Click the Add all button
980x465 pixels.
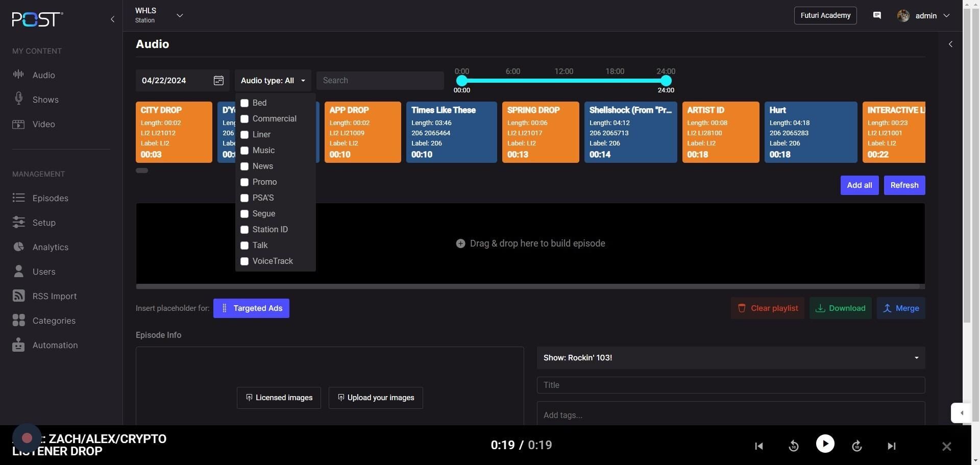pyautogui.click(x=859, y=185)
